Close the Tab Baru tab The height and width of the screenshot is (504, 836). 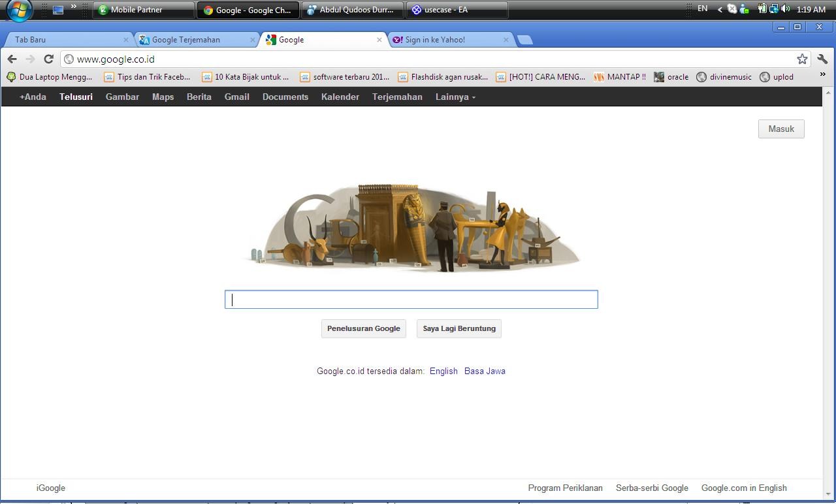126,40
